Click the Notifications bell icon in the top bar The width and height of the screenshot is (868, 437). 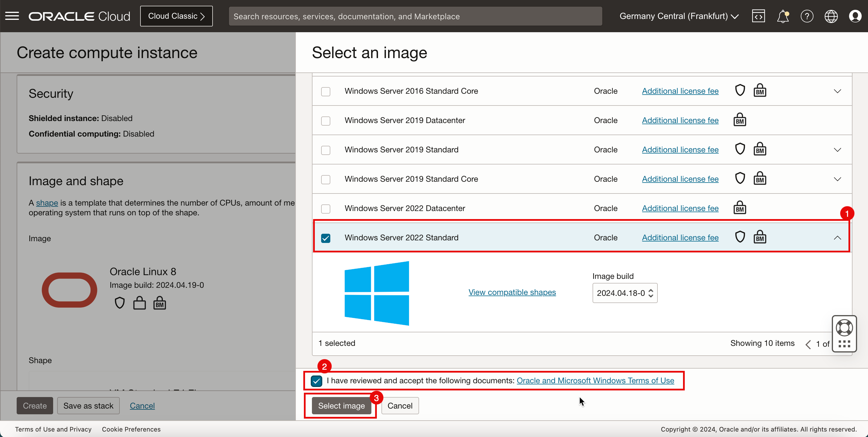[782, 16]
